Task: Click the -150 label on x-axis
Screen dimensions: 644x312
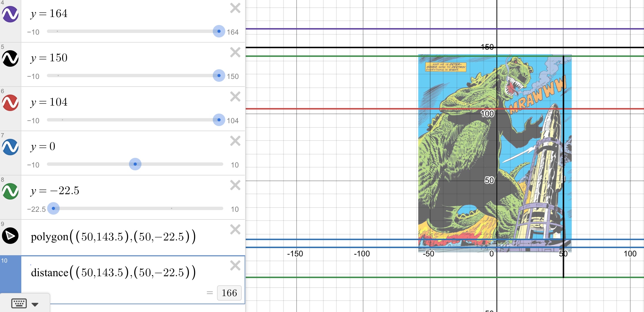Action: 295,254
